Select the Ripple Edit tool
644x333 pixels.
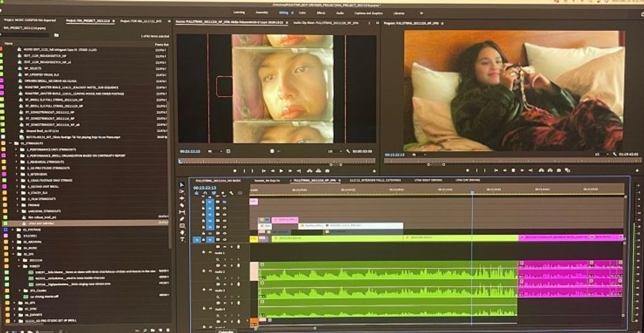tap(182, 198)
